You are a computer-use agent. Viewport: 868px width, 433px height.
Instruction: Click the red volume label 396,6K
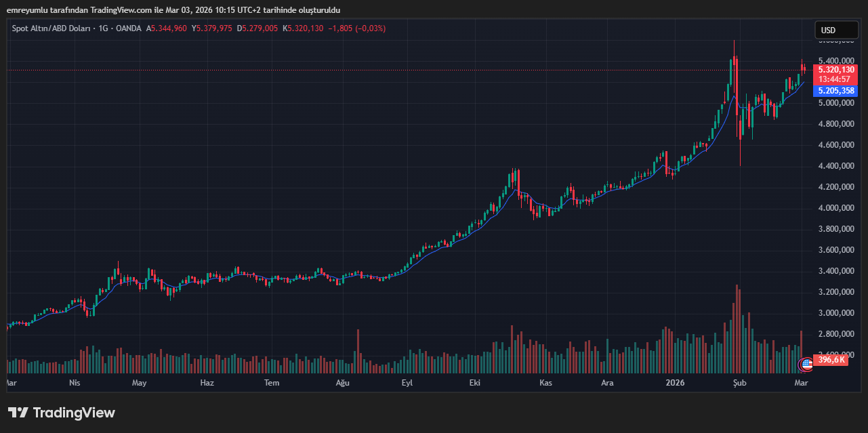(x=831, y=360)
